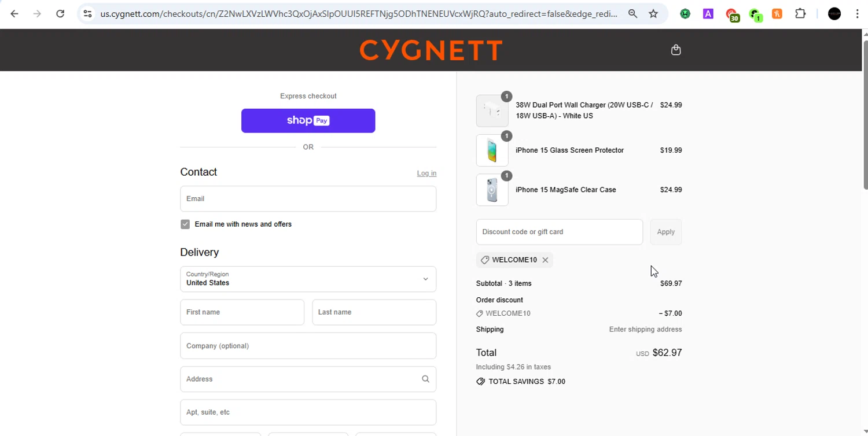Click the iPhone 15 MagSafe Clear Case thumbnail
The image size is (868, 436).
pyautogui.click(x=492, y=190)
